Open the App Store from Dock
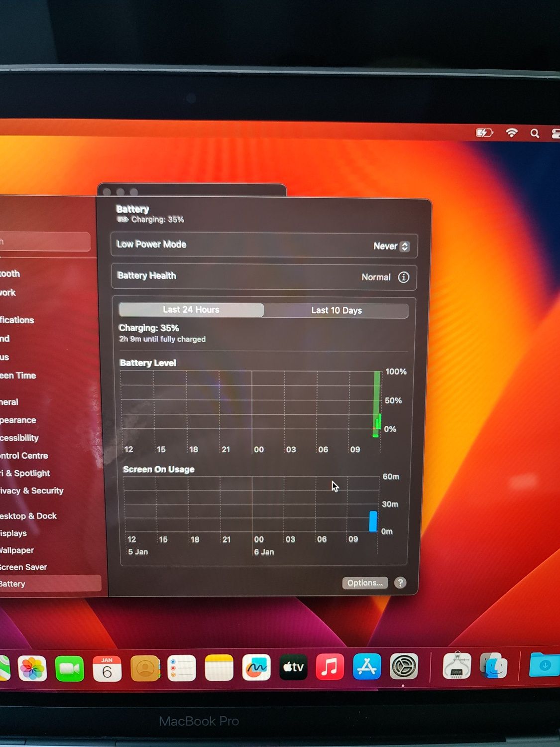This screenshot has width=560, height=747. coord(367,666)
